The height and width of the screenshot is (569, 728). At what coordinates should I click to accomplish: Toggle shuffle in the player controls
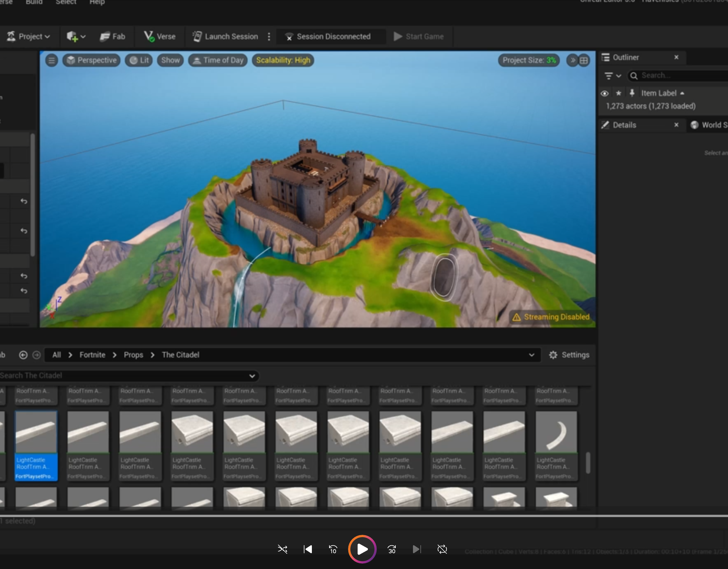tap(283, 549)
